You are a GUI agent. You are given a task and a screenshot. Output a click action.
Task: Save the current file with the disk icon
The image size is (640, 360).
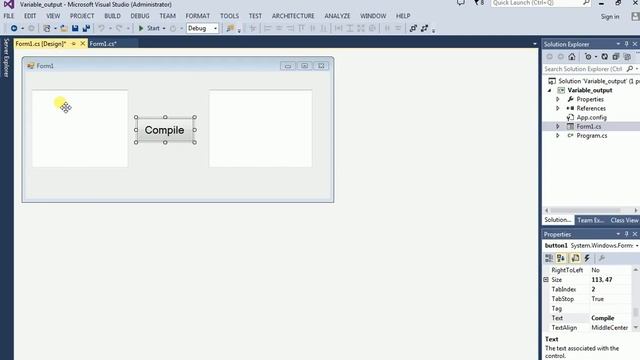click(x=75, y=28)
